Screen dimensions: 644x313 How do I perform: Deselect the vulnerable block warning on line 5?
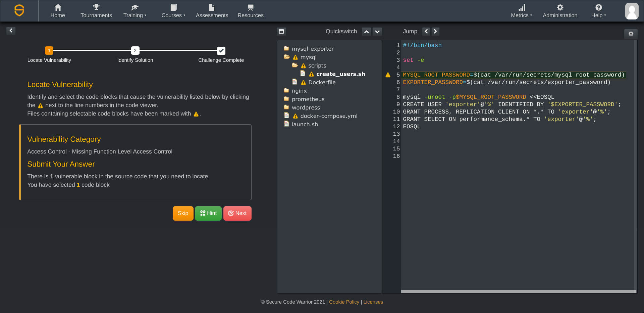(388, 75)
